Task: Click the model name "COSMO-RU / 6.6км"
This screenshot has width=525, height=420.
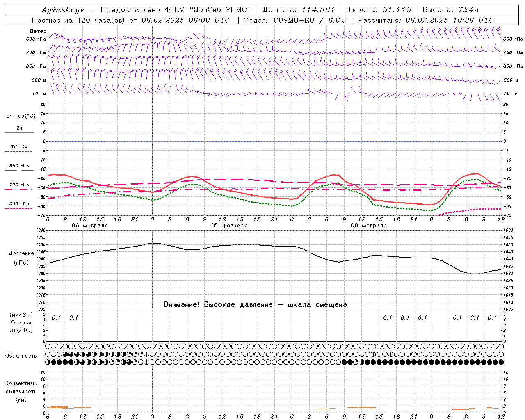Action: 310,20
